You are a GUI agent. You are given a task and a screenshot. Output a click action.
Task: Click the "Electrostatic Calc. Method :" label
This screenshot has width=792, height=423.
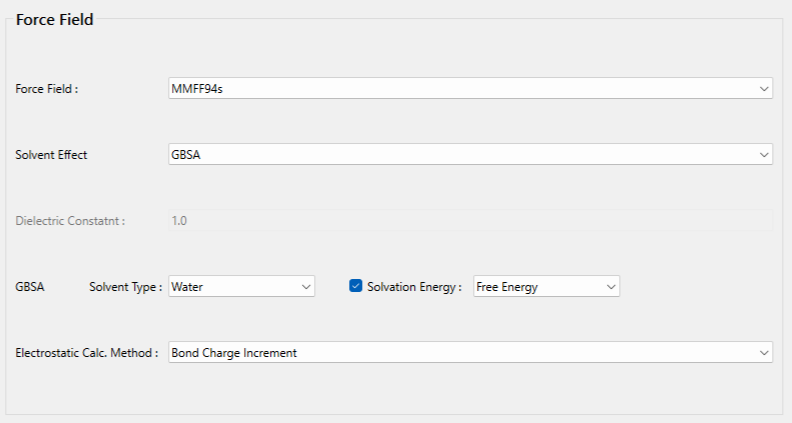pyautogui.click(x=87, y=353)
